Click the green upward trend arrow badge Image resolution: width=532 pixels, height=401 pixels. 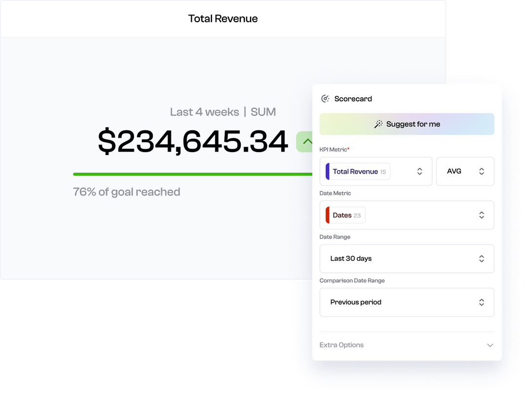(x=306, y=142)
